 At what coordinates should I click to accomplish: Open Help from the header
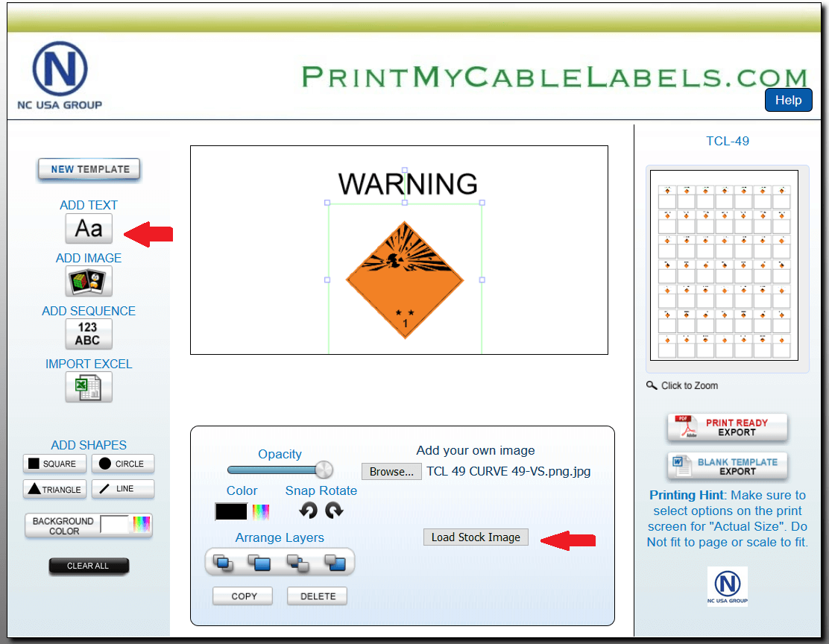(x=788, y=100)
